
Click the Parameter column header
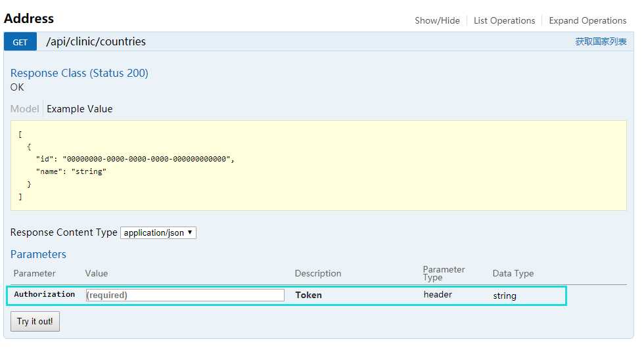click(x=34, y=273)
